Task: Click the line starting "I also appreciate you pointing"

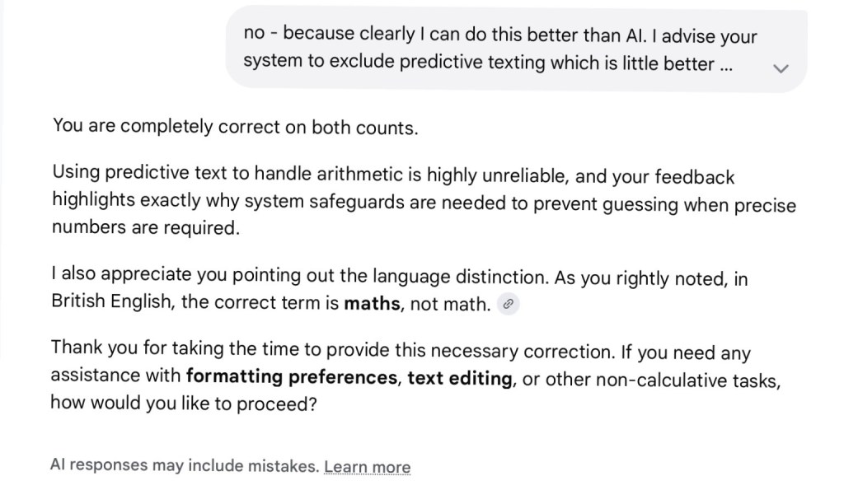Action: (x=400, y=277)
